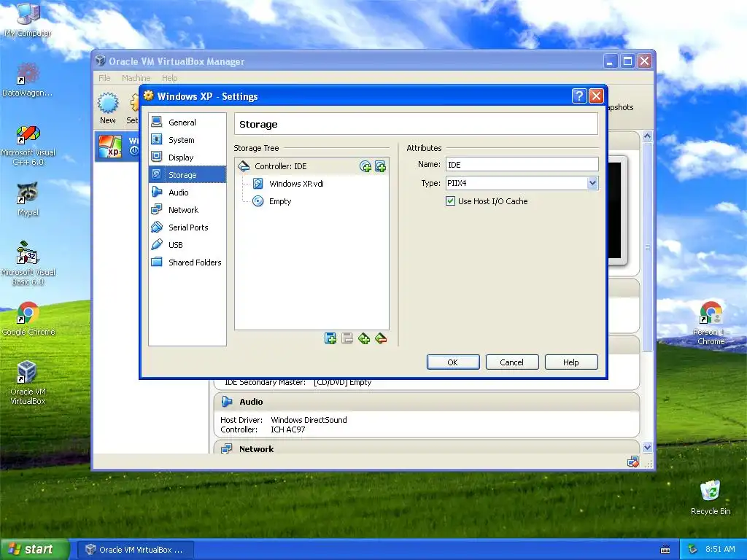The image size is (747, 560).
Task: Open the Windows start menu
Action: (35, 549)
